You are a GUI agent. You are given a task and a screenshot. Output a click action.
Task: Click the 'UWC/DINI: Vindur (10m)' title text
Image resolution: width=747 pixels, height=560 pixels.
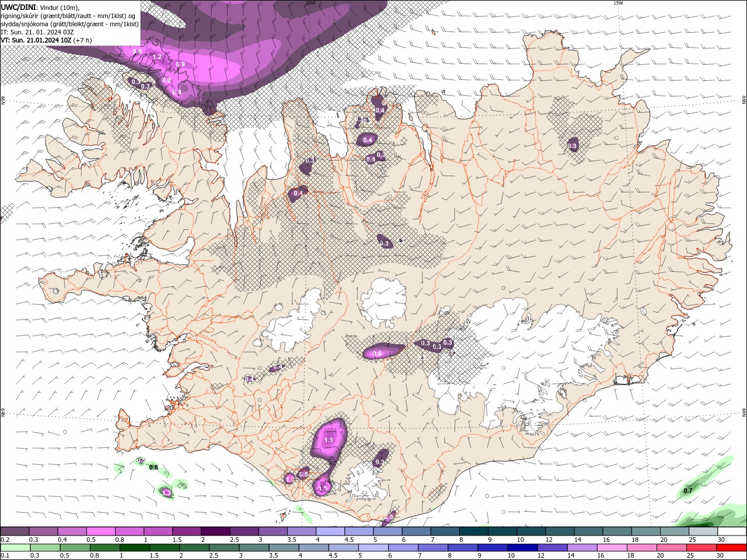coord(40,7)
